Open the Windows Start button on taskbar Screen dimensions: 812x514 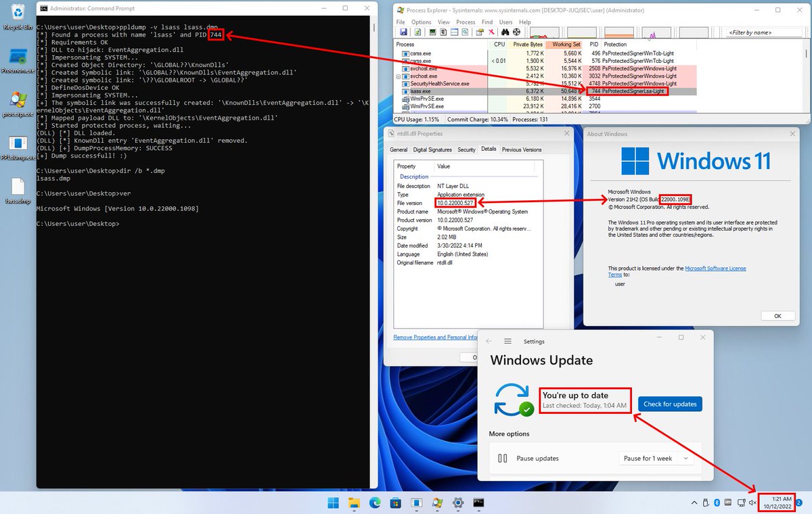(334, 503)
